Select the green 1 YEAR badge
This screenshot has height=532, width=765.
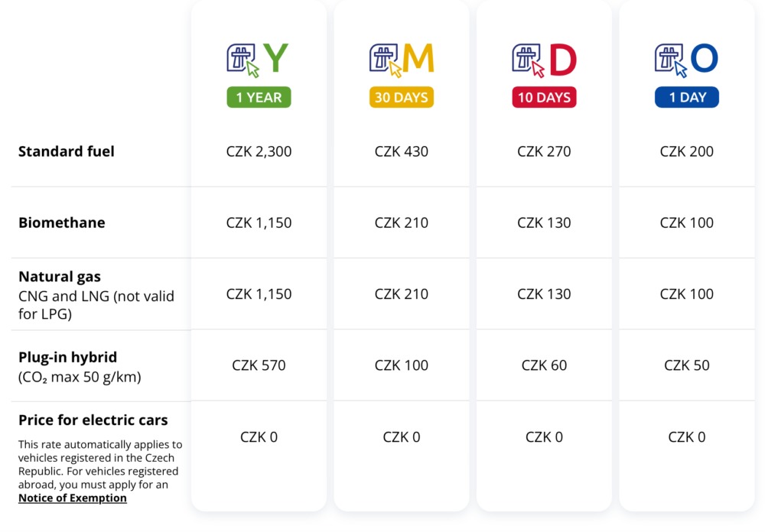point(259,97)
